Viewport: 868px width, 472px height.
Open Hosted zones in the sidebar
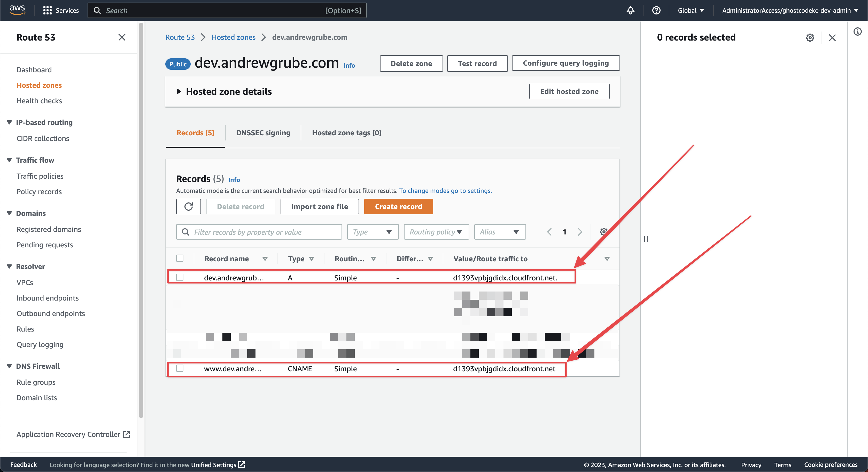pyautogui.click(x=39, y=85)
